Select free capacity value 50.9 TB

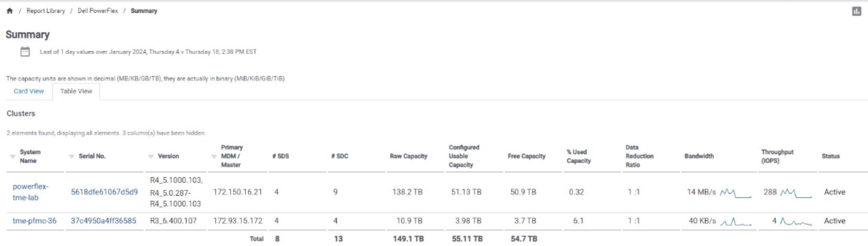[x=524, y=192]
